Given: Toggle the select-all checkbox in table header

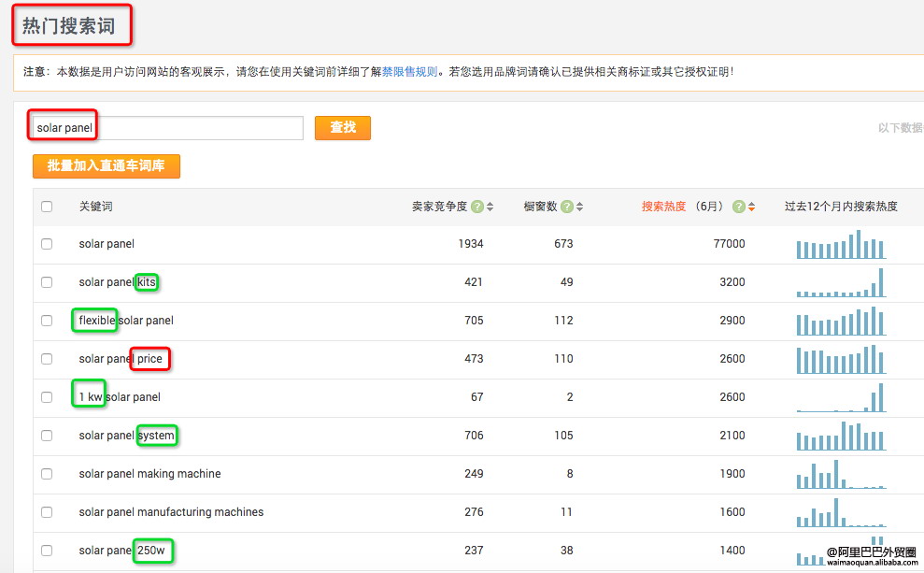Looking at the screenshot, I should tap(47, 207).
